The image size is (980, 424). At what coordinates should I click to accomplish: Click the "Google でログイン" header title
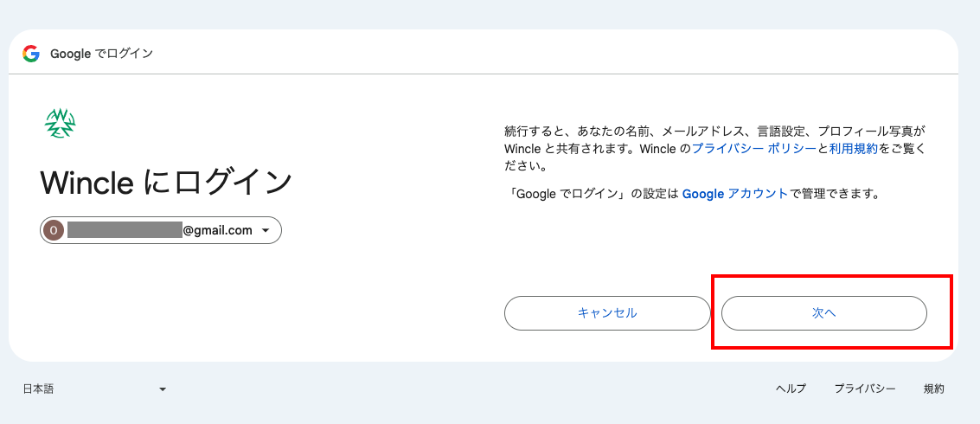(101, 54)
